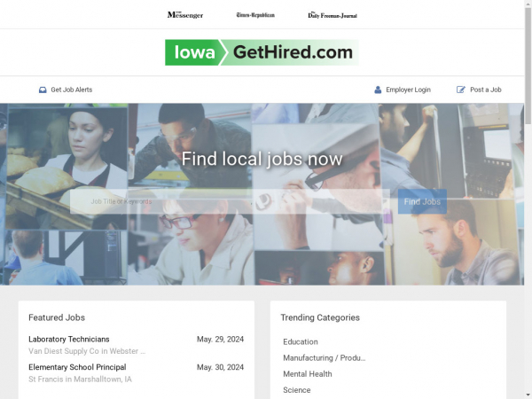Click the Find local jobs now heading
532x399 pixels.
[262, 159]
